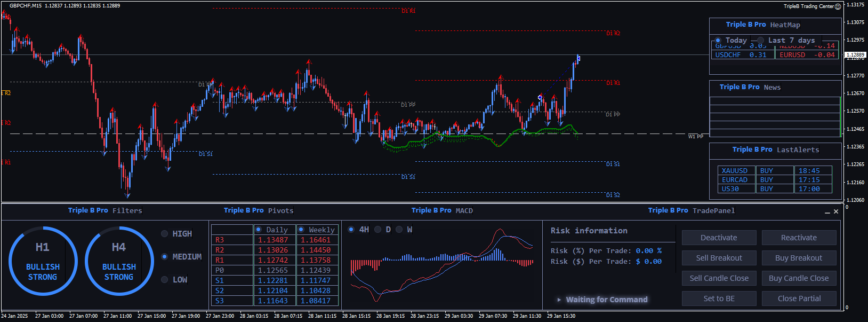Select the HIGH filter option
This screenshot has width=868, height=322.
165,234
